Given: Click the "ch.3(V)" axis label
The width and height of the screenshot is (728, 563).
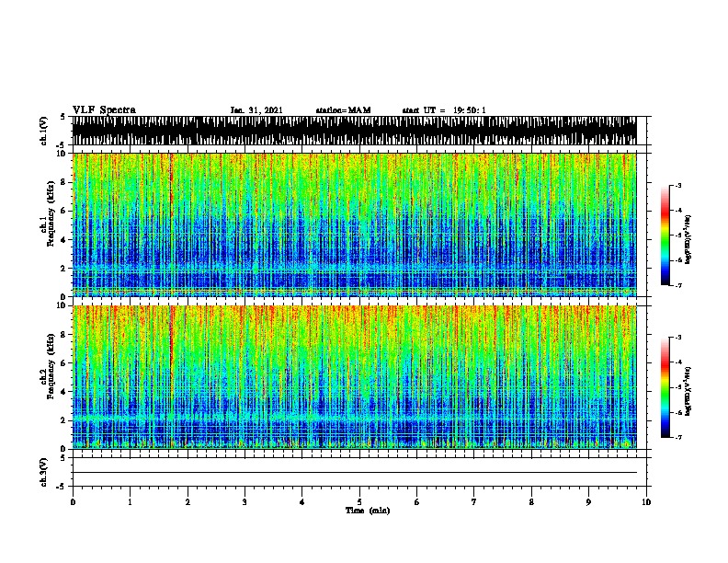Looking at the screenshot, I should point(44,472).
